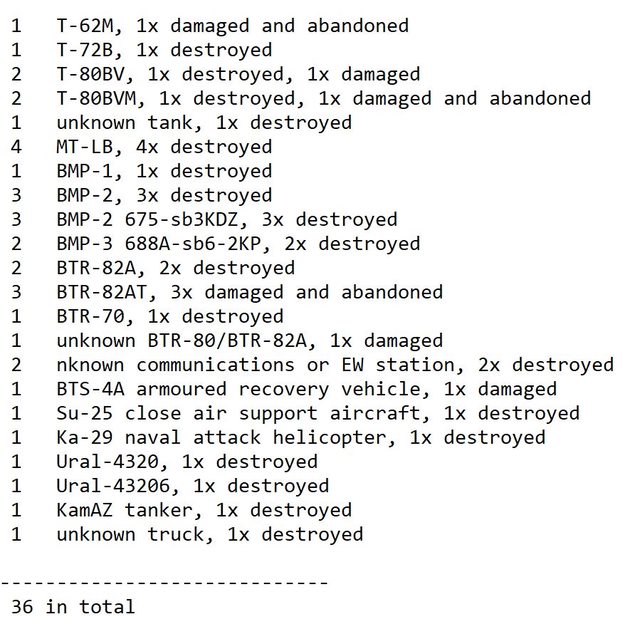Click the 36 in total text
The width and height of the screenshot is (640, 629).
pos(73,607)
